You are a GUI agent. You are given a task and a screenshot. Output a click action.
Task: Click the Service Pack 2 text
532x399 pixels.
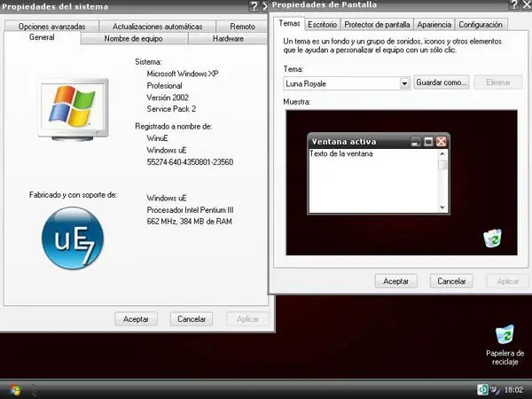[171, 109]
